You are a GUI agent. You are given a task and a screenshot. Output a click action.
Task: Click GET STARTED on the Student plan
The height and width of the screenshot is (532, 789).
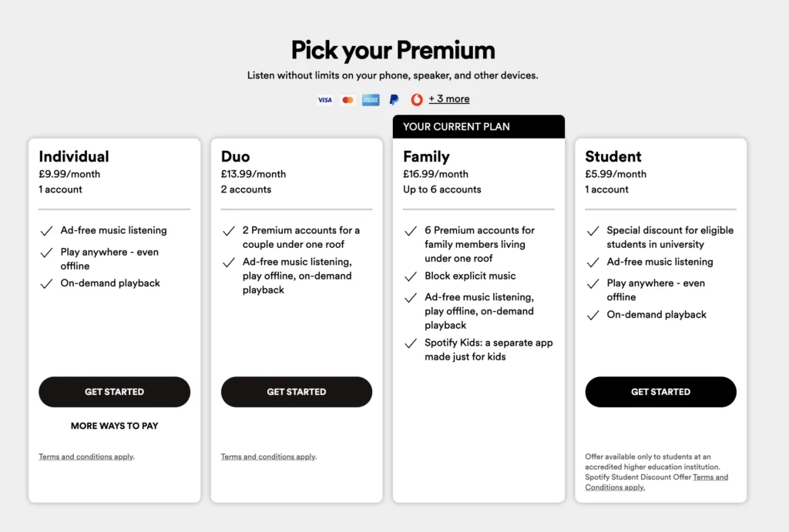(660, 392)
